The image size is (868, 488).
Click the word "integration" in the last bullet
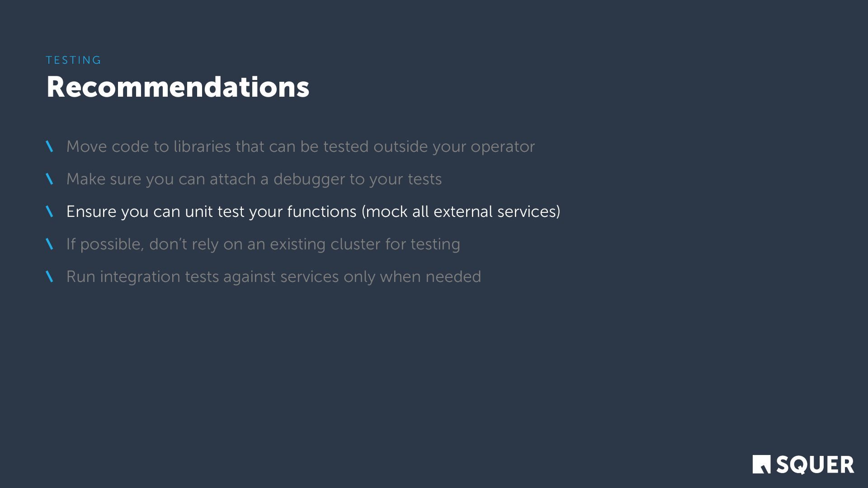140,277
